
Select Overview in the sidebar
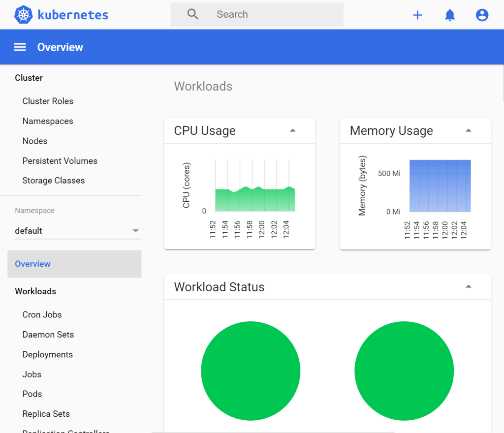click(x=32, y=264)
